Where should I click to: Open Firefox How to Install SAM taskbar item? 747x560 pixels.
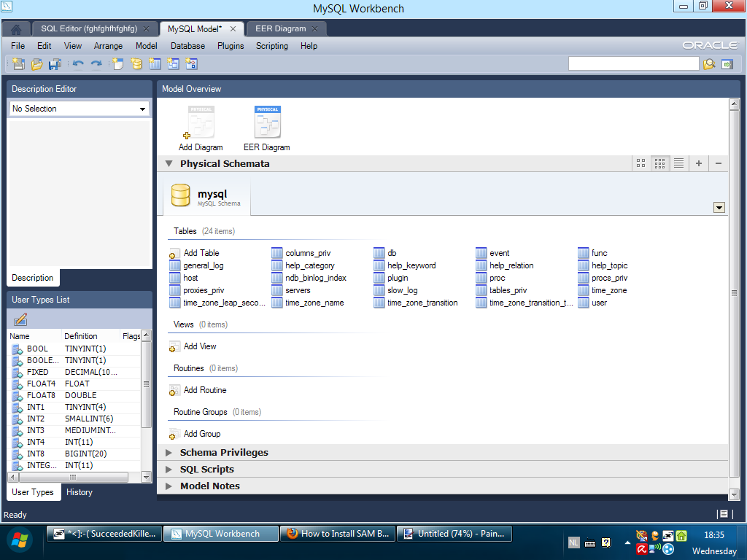[338, 534]
